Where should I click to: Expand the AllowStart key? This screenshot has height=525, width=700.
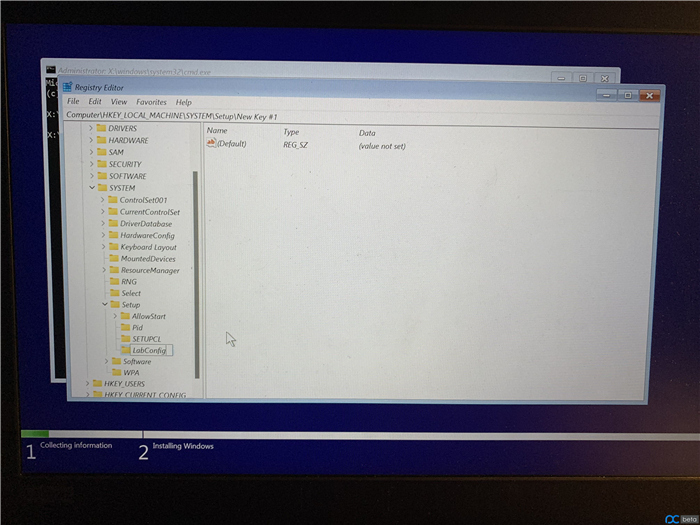click(x=115, y=316)
